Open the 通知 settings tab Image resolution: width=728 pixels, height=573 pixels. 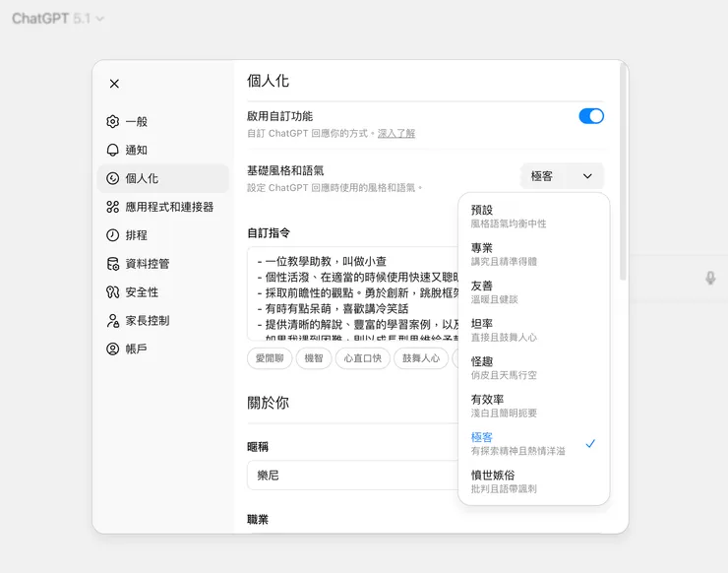click(163, 150)
